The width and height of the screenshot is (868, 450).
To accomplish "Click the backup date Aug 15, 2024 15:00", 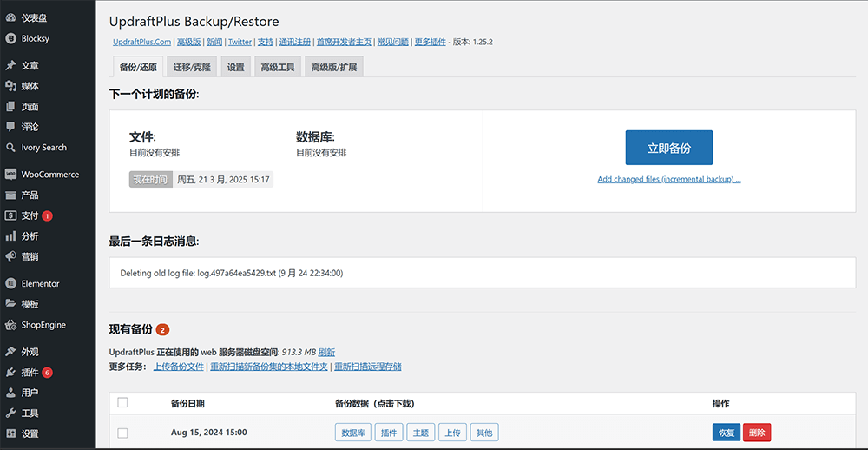I will (209, 433).
